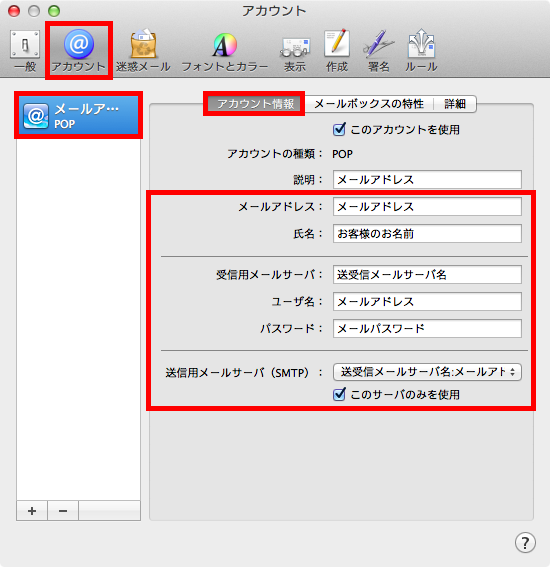Add a new account with plus button
Viewport: 550px width, 567px height.
point(32,511)
